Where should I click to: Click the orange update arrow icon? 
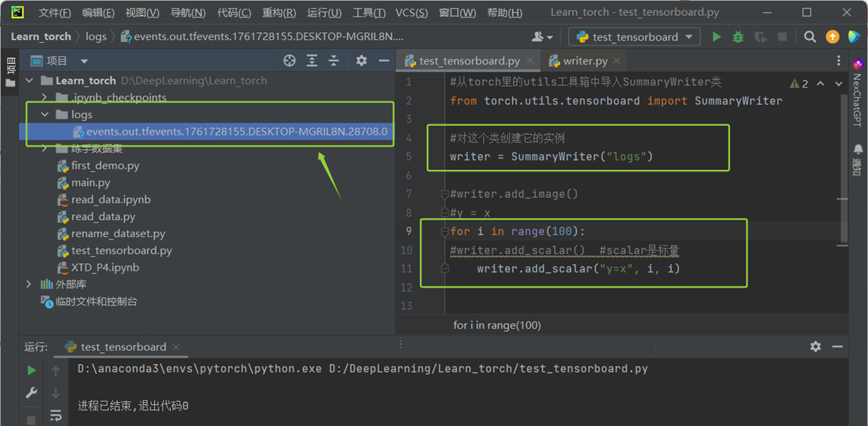coord(832,37)
